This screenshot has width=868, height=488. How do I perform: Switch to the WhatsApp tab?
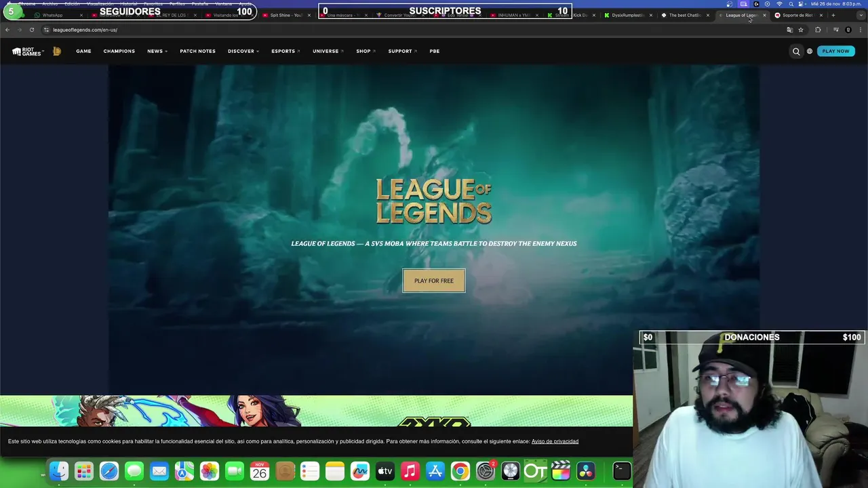click(58, 15)
